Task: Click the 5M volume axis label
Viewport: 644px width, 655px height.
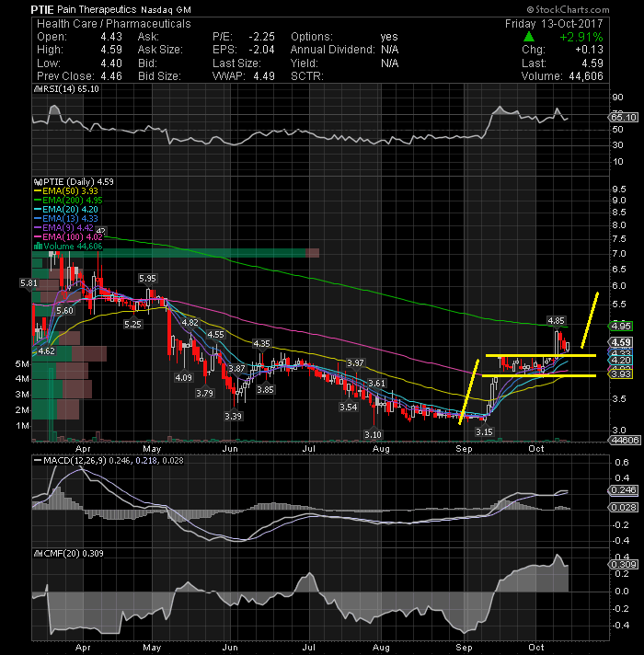Action: click(x=22, y=364)
